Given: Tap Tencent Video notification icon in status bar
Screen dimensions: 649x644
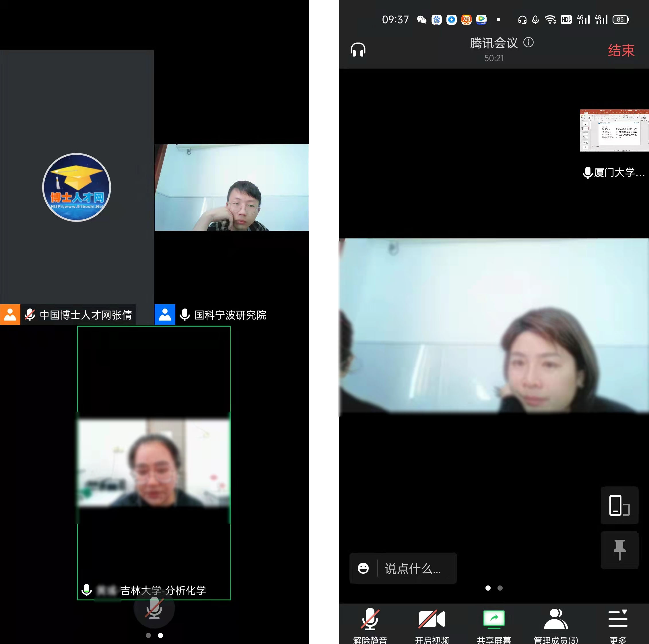Looking at the screenshot, I should click(481, 20).
